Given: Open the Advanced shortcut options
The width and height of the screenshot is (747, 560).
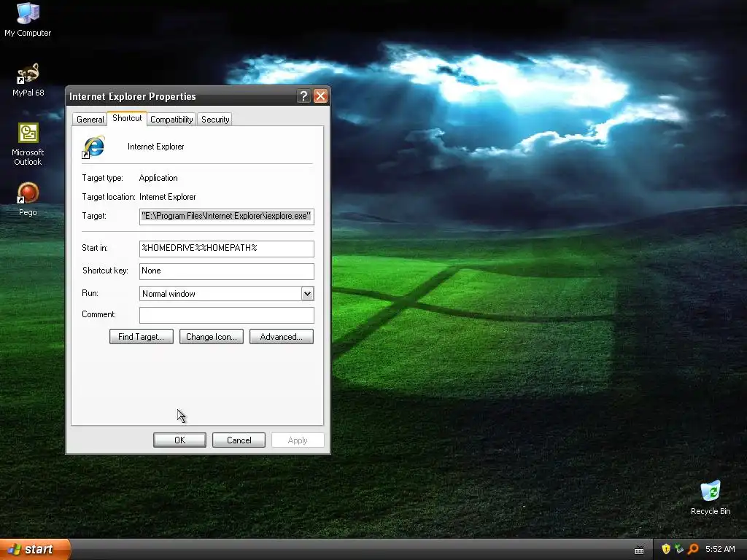Looking at the screenshot, I should (x=281, y=337).
